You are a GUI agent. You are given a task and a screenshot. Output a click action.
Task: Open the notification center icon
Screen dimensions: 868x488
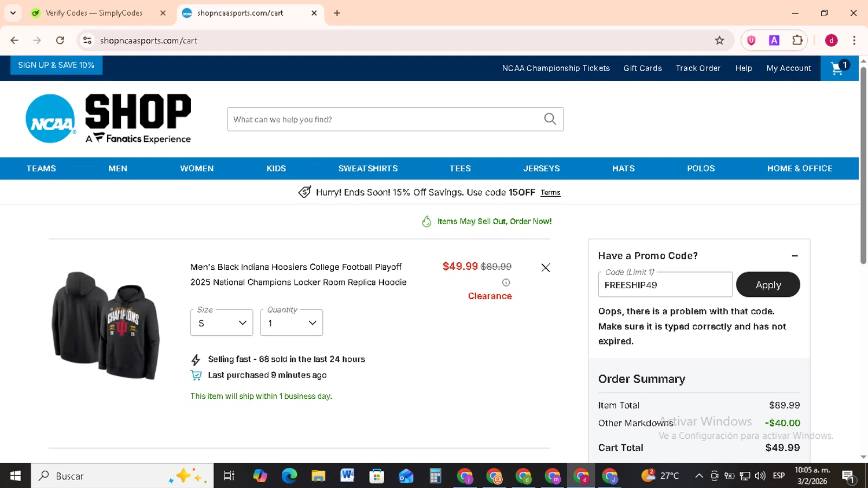pyautogui.click(x=849, y=476)
